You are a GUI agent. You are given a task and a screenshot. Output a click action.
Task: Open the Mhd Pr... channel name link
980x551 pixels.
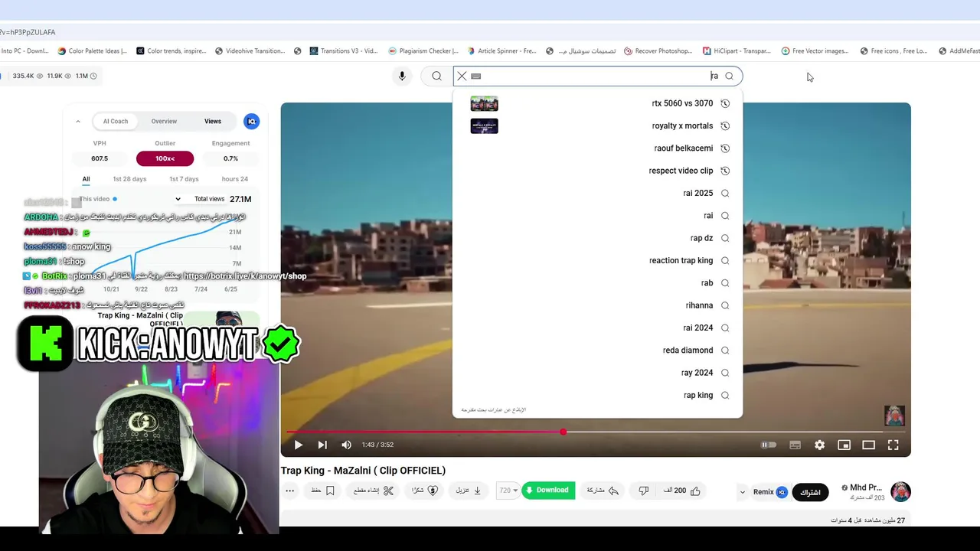pyautogui.click(x=865, y=487)
